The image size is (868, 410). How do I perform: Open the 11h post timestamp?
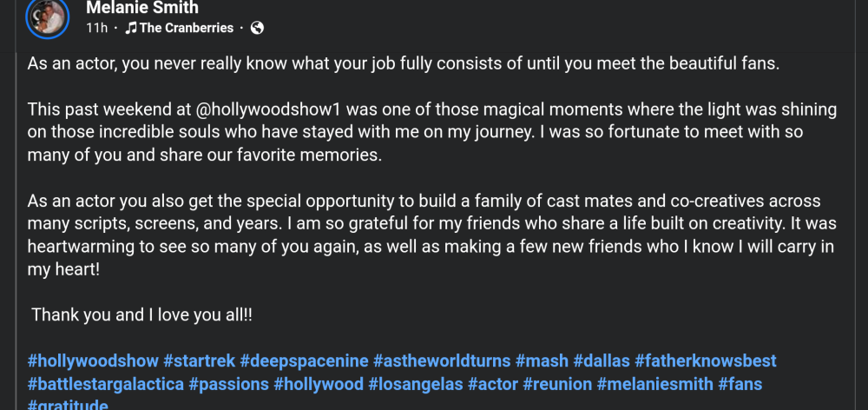click(95, 28)
